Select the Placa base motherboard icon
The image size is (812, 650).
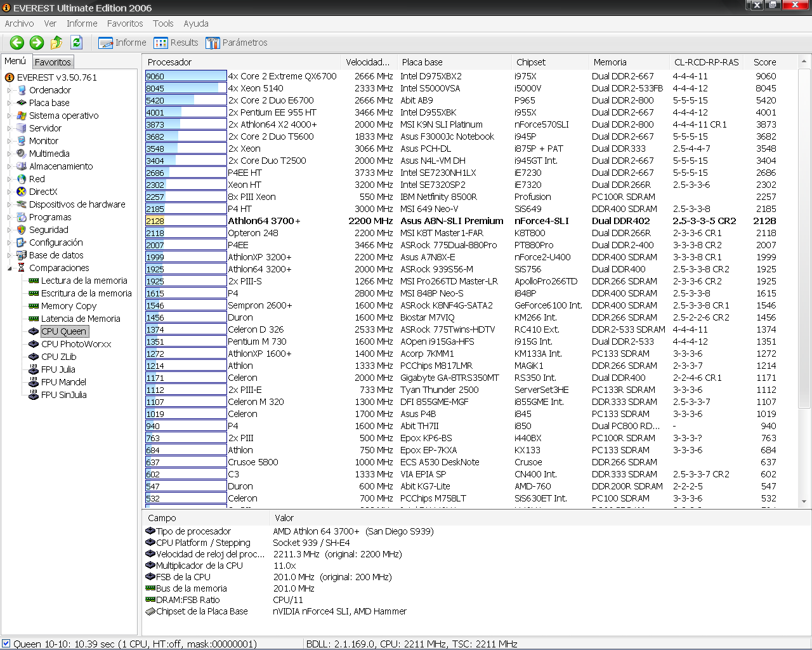pos(22,103)
